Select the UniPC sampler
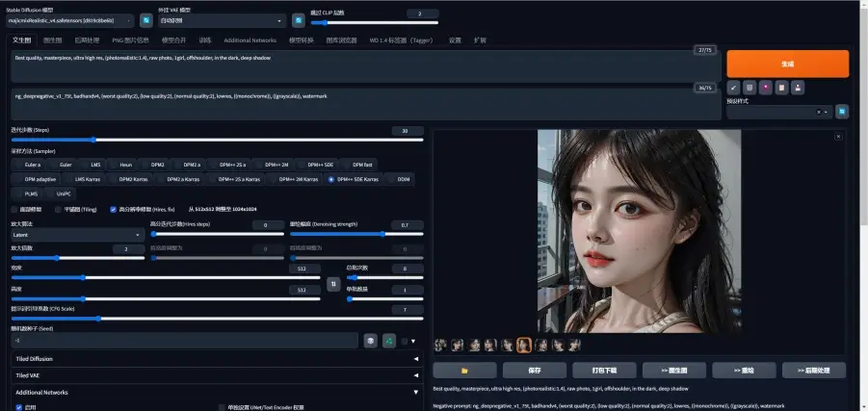Screen dimensions: 868x411 click(61, 194)
